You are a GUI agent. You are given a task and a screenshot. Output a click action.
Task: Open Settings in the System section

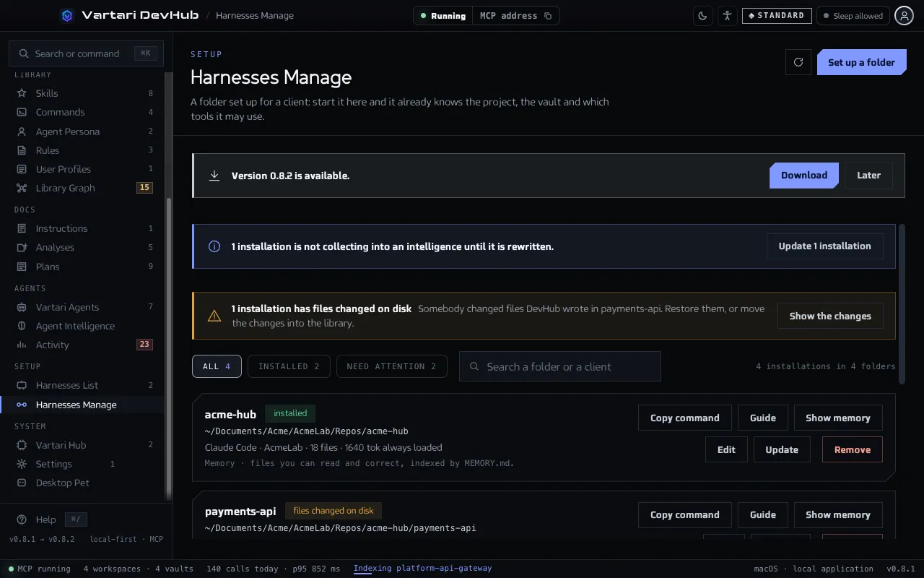click(x=85, y=464)
